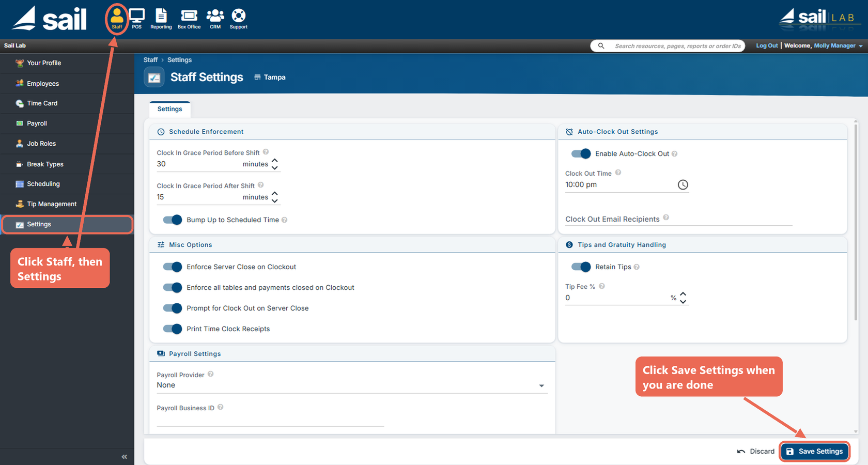Viewport: 868px width, 465px height.
Task: Click help icon next to Payroll Provider
Action: (x=210, y=374)
